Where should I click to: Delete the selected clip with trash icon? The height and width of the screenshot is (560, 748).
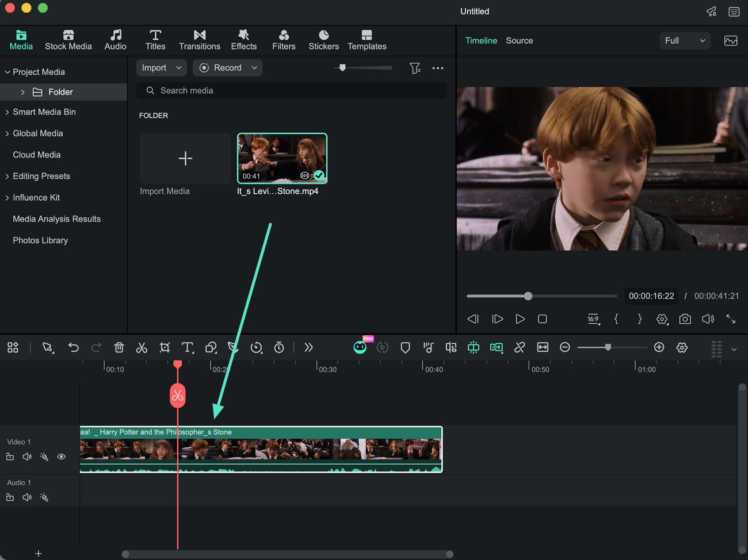coord(119,347)
